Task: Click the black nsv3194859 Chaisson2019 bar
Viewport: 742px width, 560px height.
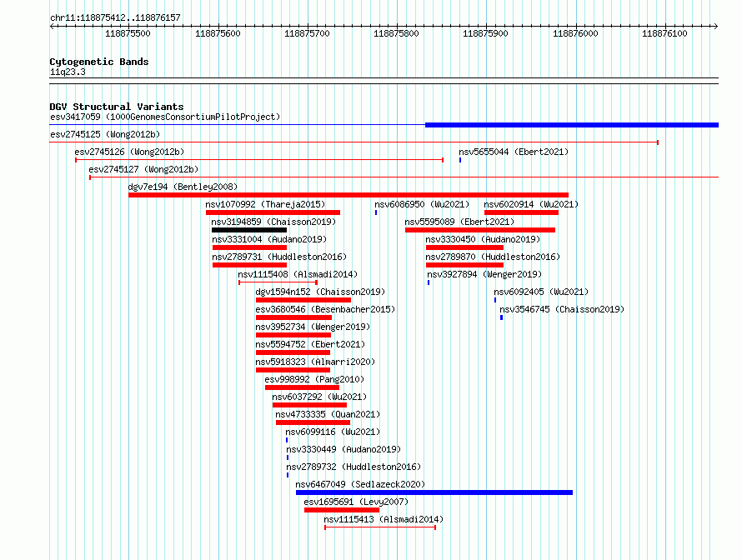Action: pyautogui.click(x=249, y=230)
